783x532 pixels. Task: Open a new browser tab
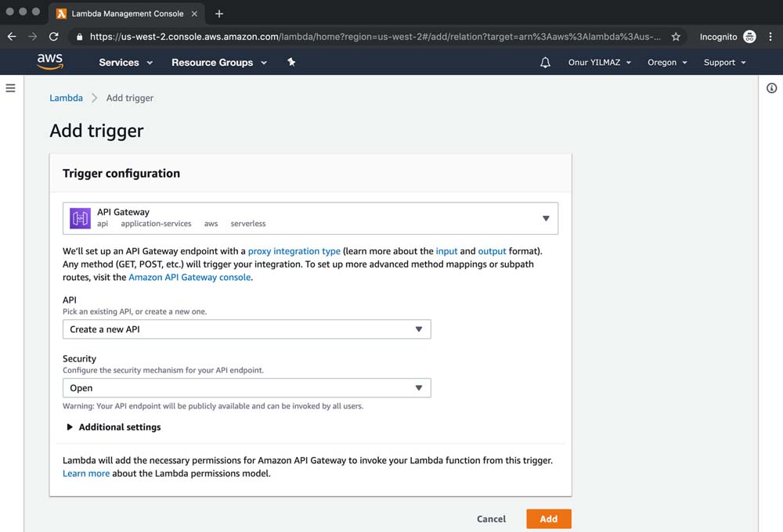(x=219, y=13)
